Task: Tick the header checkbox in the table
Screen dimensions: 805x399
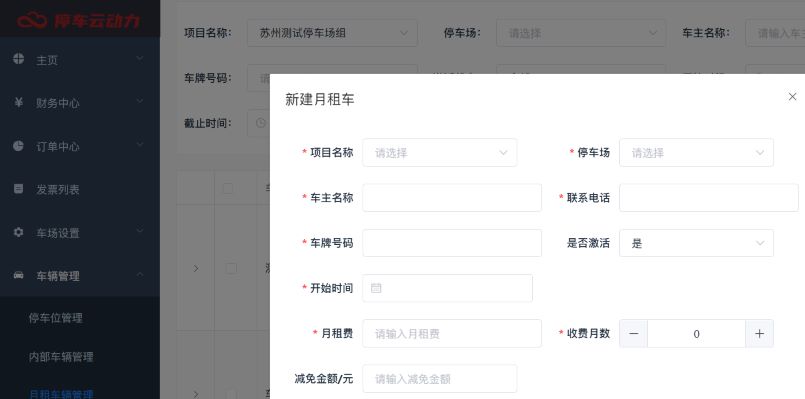Action: pos(228,188)
